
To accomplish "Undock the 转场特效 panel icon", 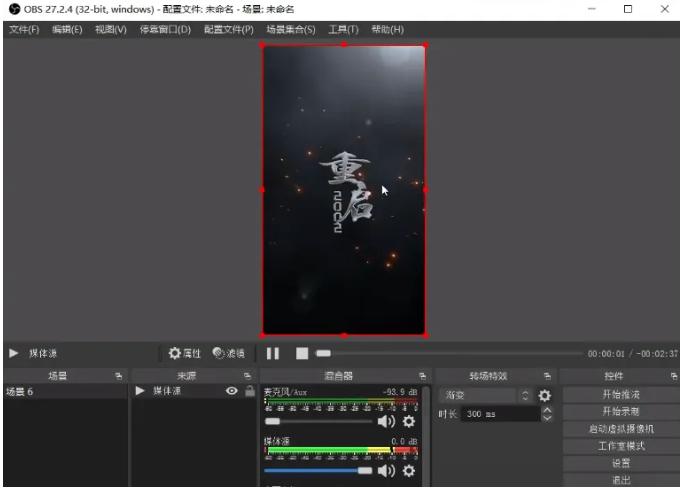I will click(x=547, y=376).
